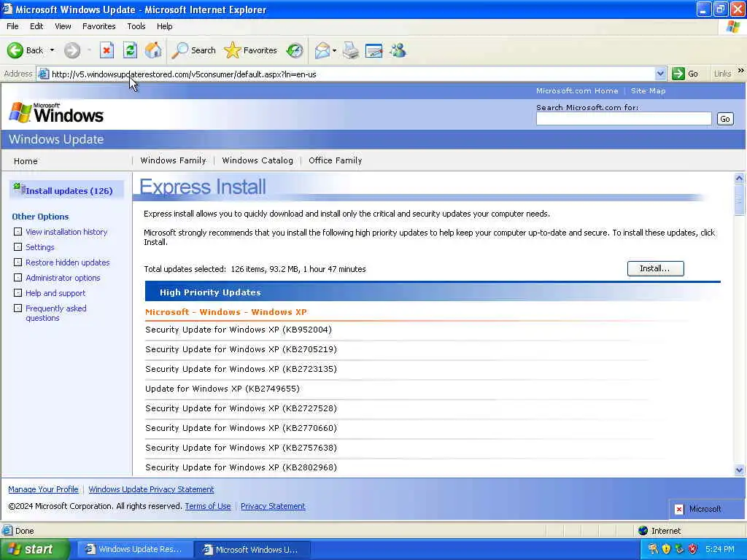Open the Install updates (126) link
Screen dimensions: 747x560
tap(69, 191)
